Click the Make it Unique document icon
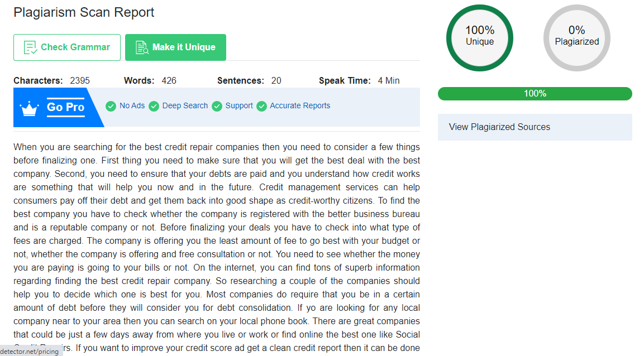The image size is (644, 356). [142, 47]
